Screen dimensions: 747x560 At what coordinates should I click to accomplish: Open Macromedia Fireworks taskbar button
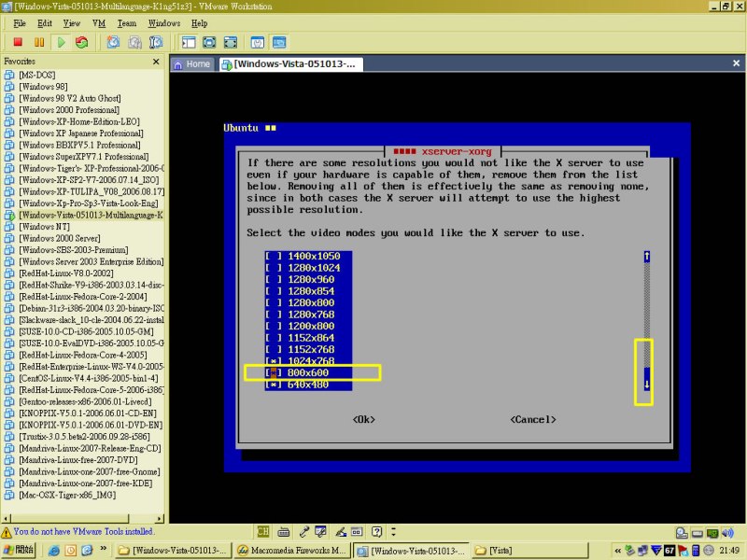pos(292,551)
